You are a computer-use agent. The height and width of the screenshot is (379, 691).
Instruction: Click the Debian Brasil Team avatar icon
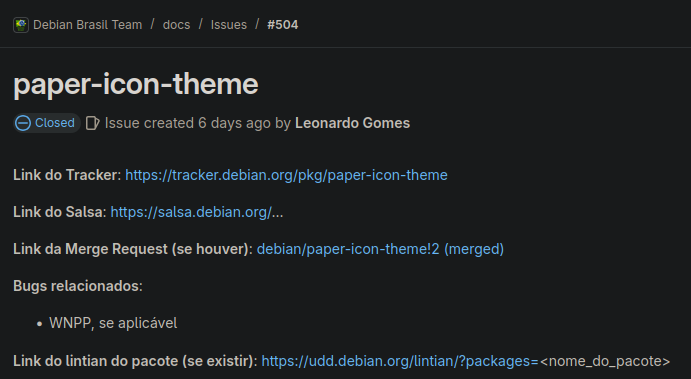coord(21,25)
